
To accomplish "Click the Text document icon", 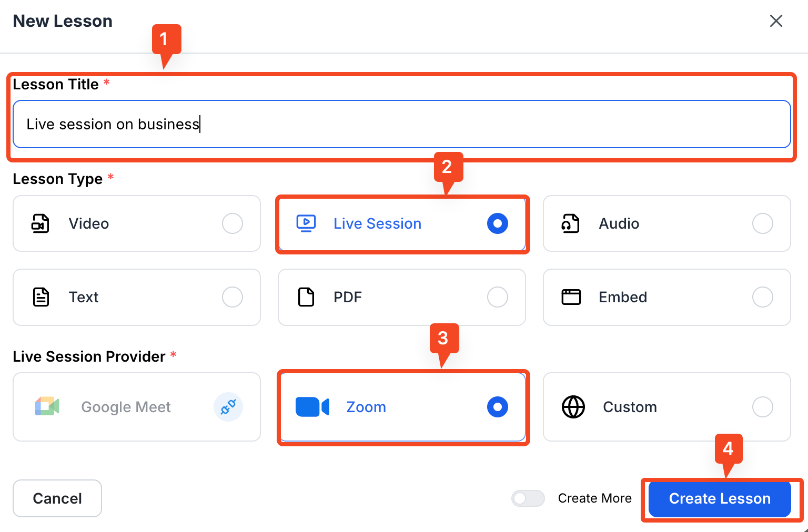I will (x=41, y=297).
